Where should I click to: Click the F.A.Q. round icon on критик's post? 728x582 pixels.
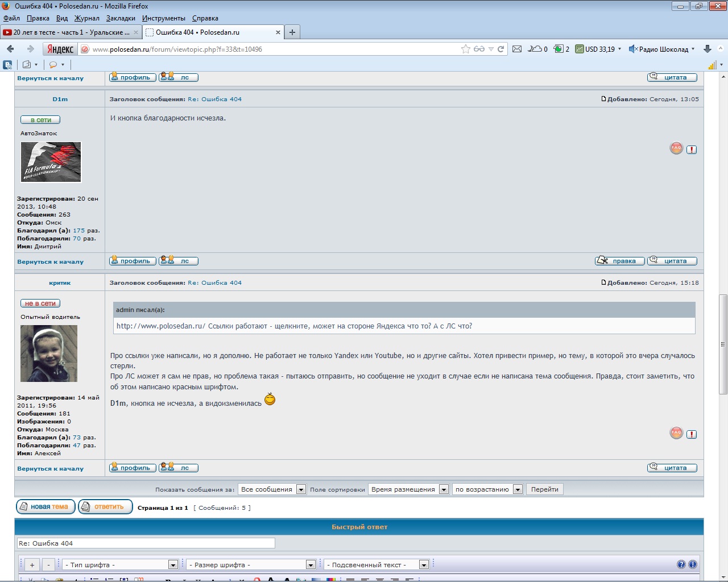(x=676, y=433)
